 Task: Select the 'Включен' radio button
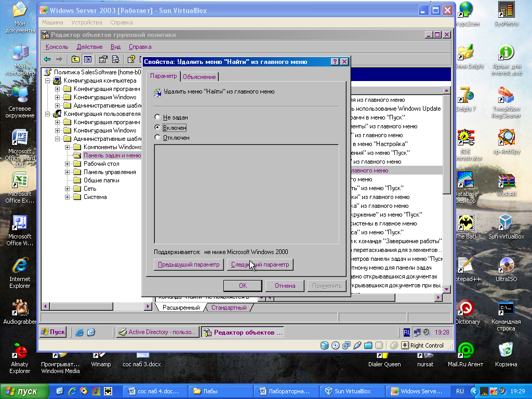tap(157, 127)
